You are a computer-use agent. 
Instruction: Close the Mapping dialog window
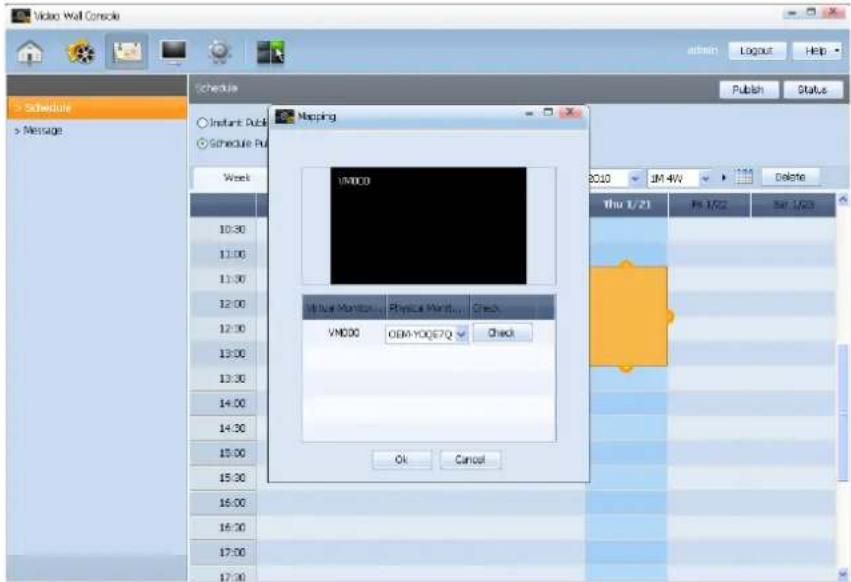tap(569, 113)
